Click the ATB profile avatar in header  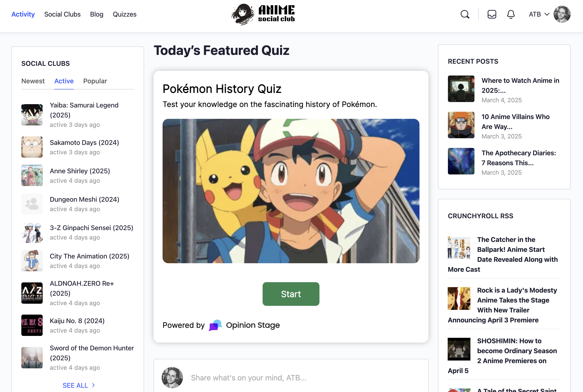(x=562, y=14)
